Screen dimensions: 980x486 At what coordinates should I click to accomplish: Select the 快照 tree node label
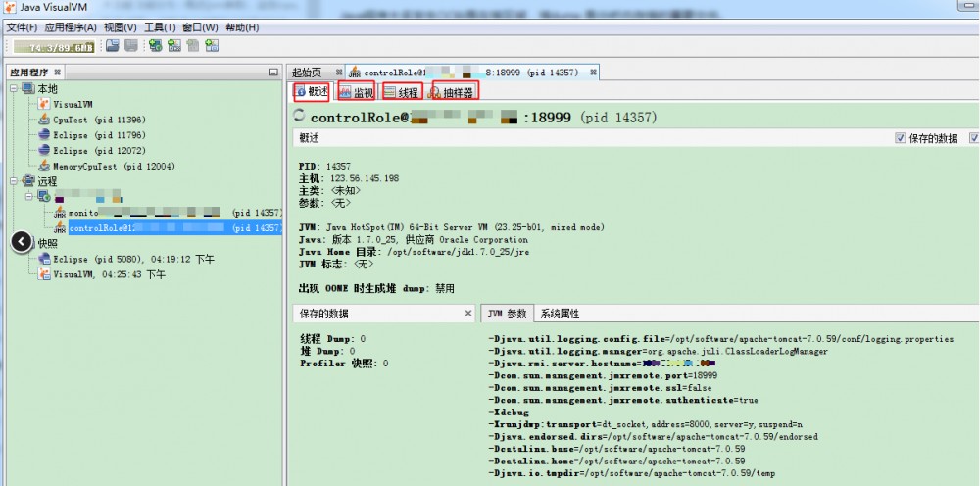click(x=47, y=243)
